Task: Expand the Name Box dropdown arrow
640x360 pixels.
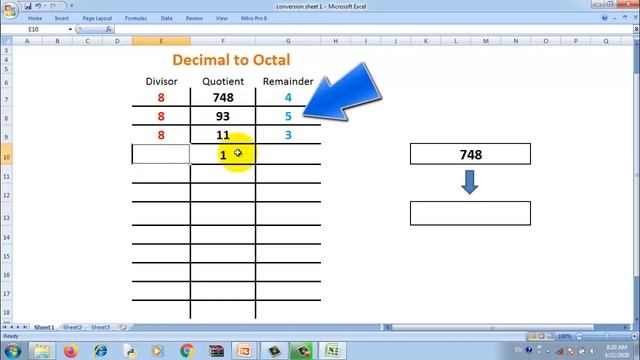Action: tap(70, 29)
